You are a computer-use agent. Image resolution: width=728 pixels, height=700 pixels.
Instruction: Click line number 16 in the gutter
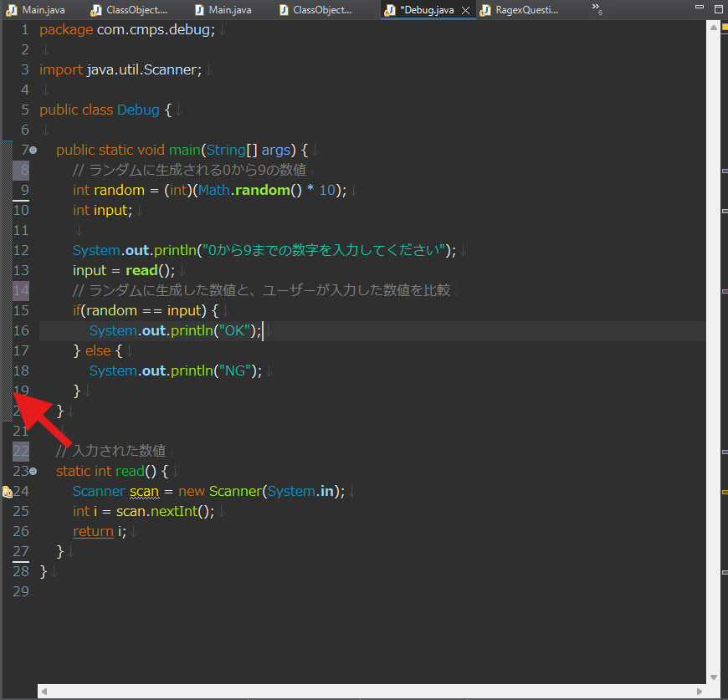point(22,331)
